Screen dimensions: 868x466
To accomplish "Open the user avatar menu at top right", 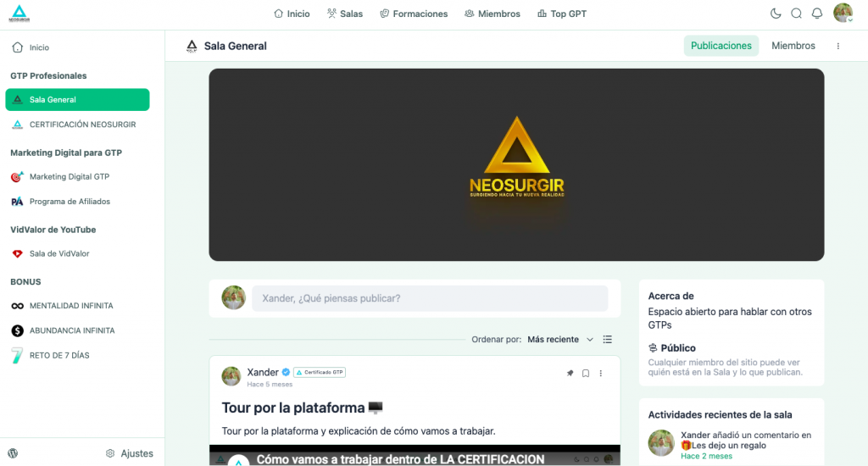I will (x=843, y=13).
